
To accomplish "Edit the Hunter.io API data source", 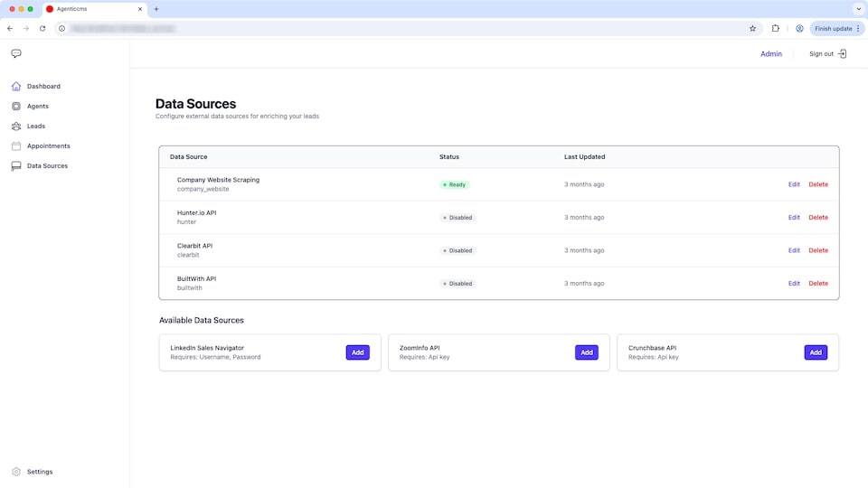I will 794,218.
